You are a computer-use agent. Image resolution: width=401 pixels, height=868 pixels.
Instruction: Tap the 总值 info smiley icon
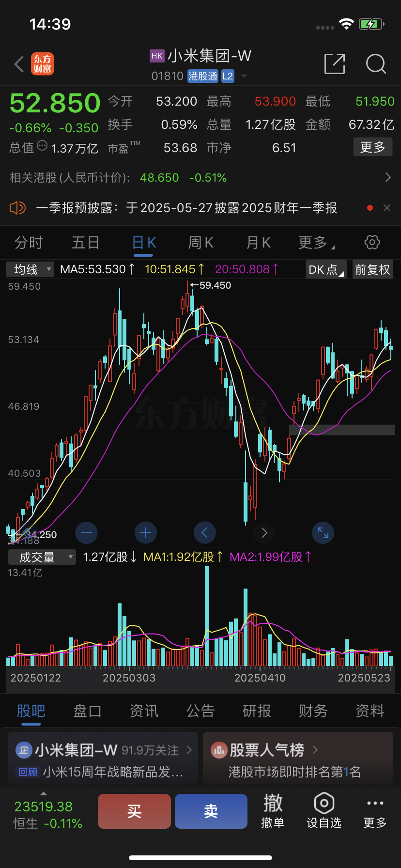tap(42, 145)
